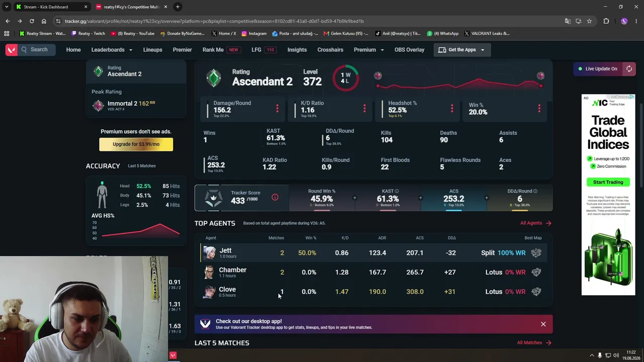This screenshot has width=644, height=362.
Task: Click the Chamber agent portrait
Action: pyautogui.click(x=209, y=272)
